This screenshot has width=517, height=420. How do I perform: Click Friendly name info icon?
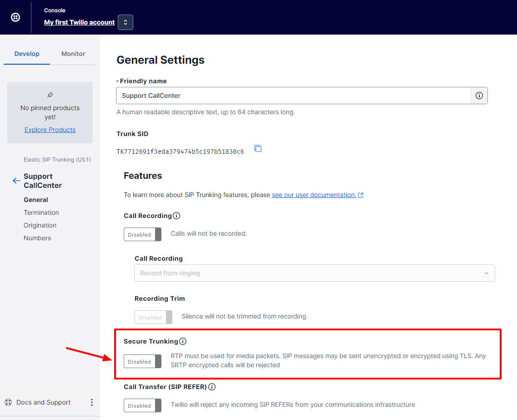pos(479,96)
